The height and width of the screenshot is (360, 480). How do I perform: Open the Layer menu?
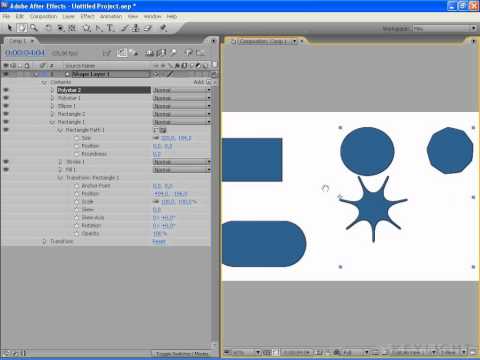pos(69,16)
